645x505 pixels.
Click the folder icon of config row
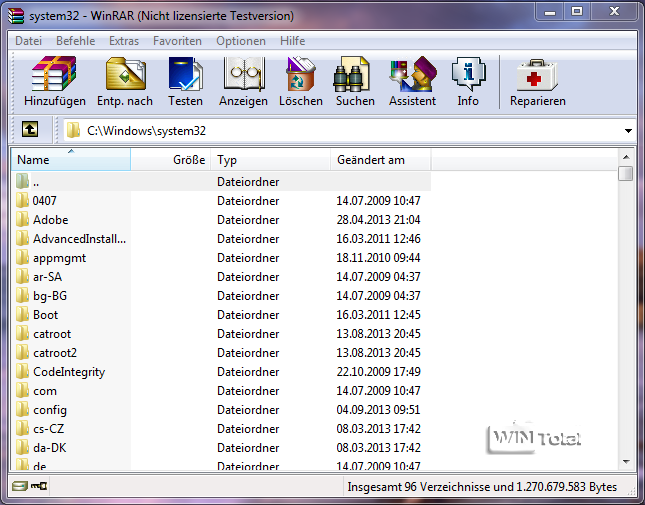coord(22,410)
